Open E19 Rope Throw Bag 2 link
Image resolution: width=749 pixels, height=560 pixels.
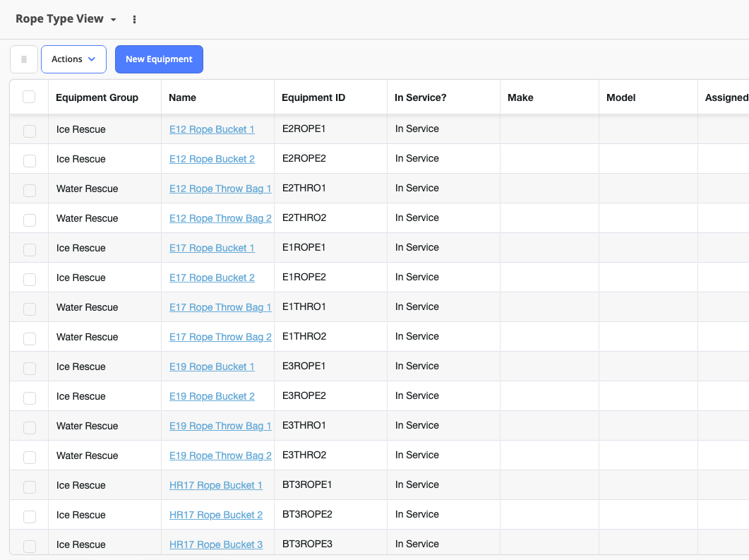click(x=221, y=455)
